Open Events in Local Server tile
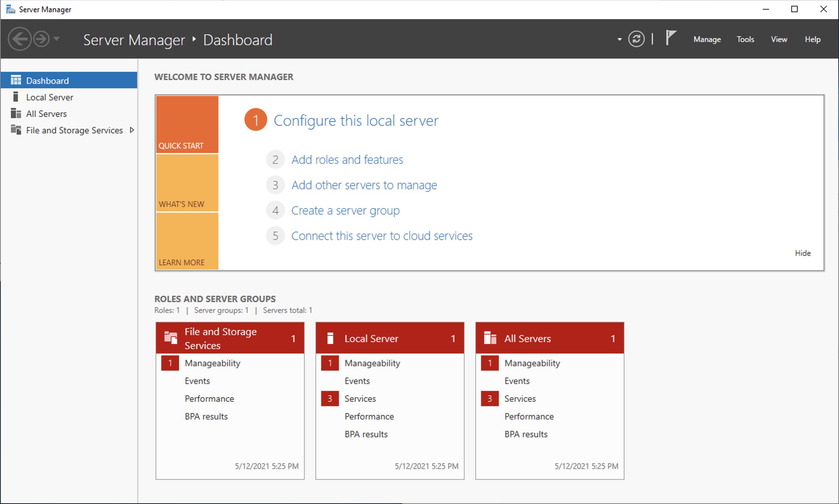Viewport: 839px width, 504px height. coord(357,381)
